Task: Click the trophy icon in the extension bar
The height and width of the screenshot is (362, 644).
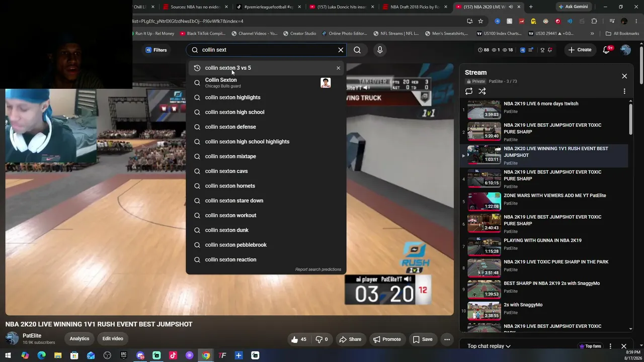Action: point(542,50)
